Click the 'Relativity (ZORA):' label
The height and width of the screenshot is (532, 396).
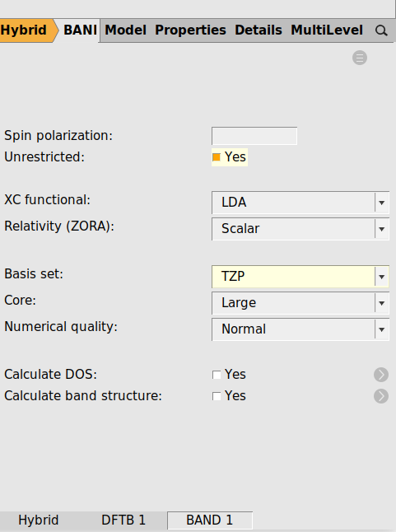(59, 226)
